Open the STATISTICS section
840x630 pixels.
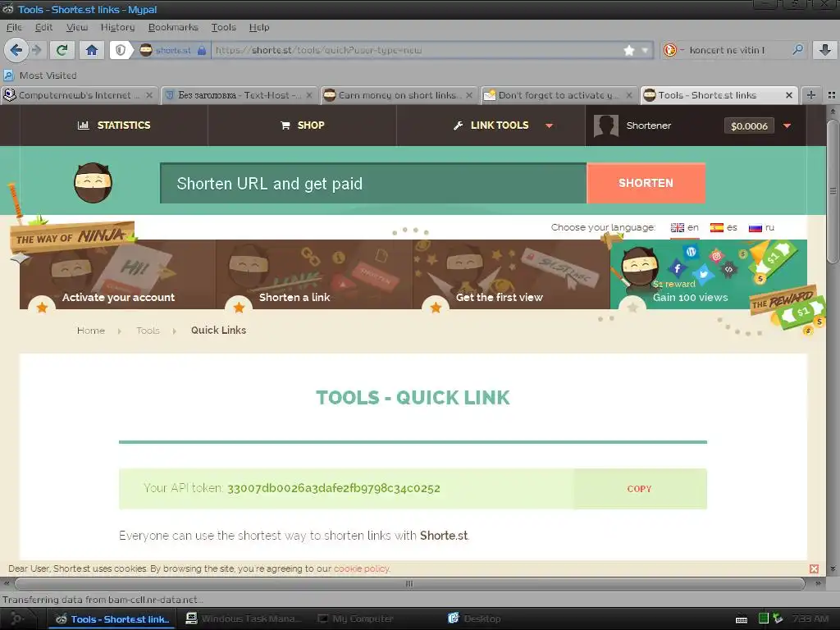[x=114, y=126]
